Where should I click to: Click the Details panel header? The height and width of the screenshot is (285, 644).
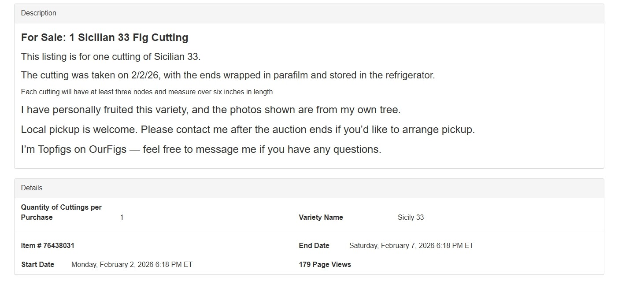coord(32,188)
